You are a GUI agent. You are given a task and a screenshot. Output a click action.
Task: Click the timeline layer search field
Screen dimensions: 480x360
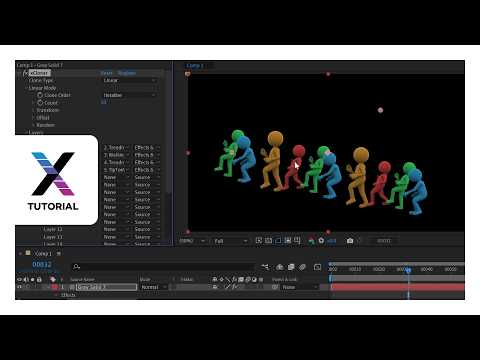(x=163, y=267)
